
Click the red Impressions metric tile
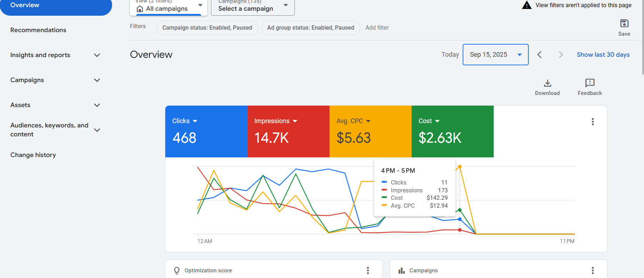[288, 131]
